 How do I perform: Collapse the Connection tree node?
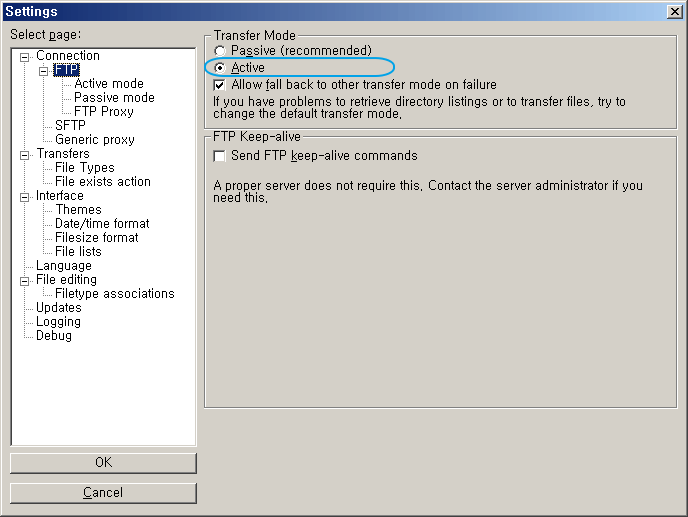(x=25, y=57)
